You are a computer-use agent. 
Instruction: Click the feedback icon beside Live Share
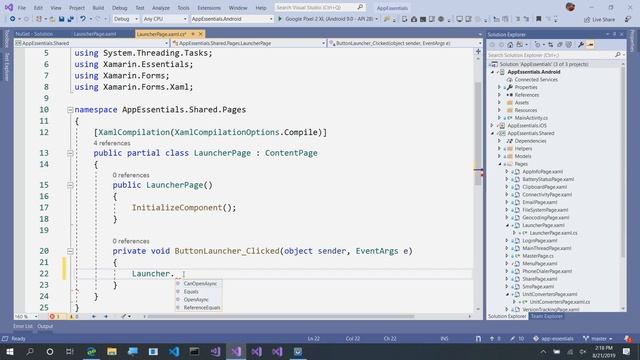[x=628, y=19]
